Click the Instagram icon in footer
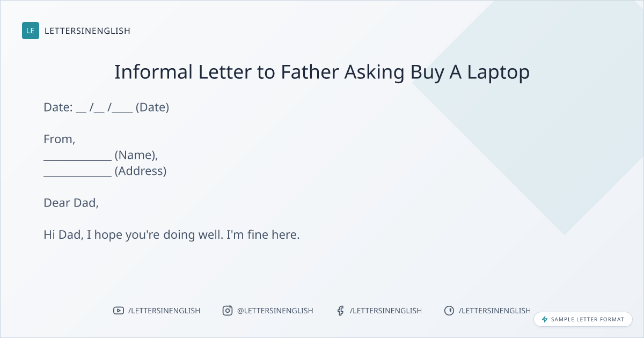 pyautogui.click(x=228, y=311)
